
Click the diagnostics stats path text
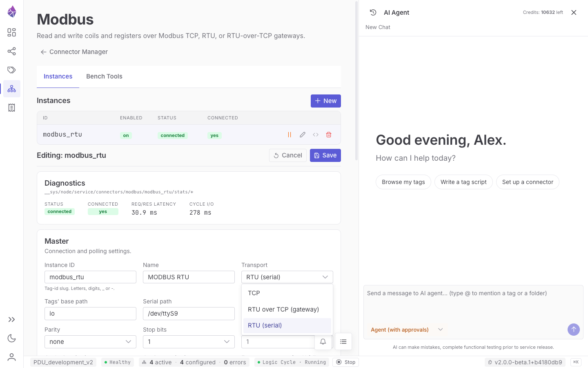coord(119,192)
